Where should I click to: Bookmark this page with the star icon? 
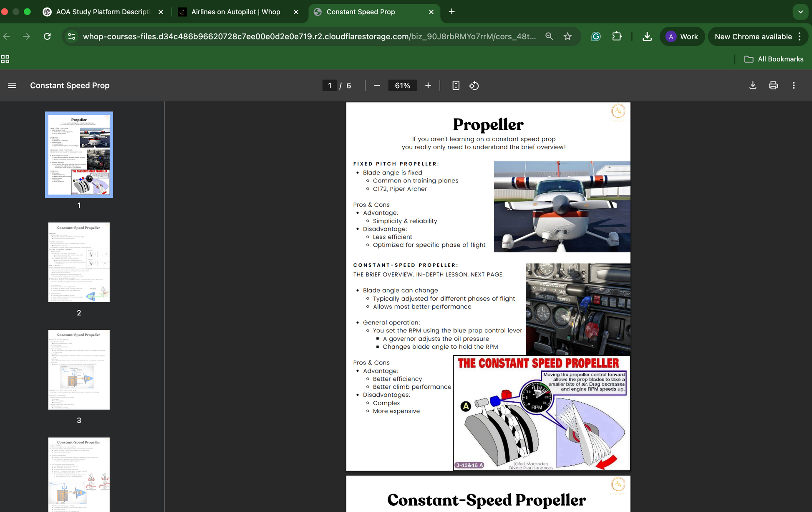[x=567, y=36]
